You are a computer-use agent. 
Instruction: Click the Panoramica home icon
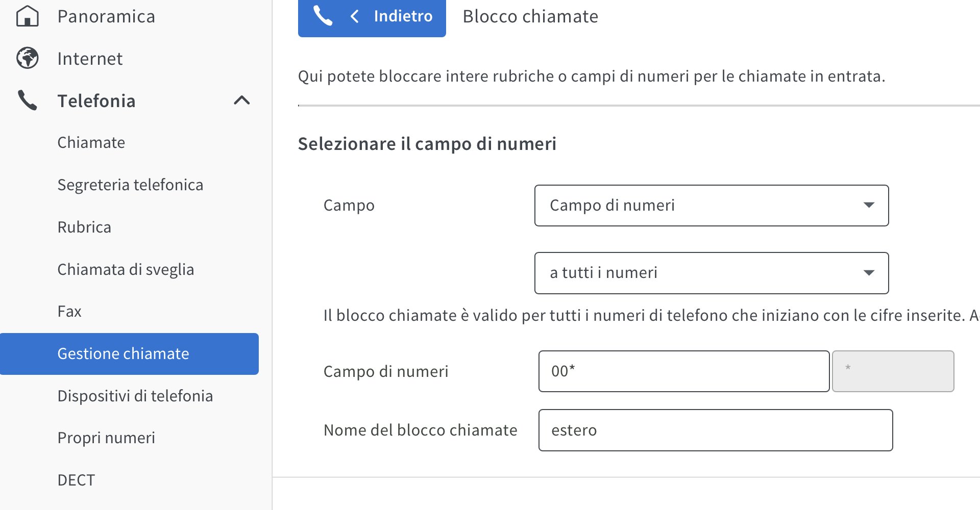(28, 16)
